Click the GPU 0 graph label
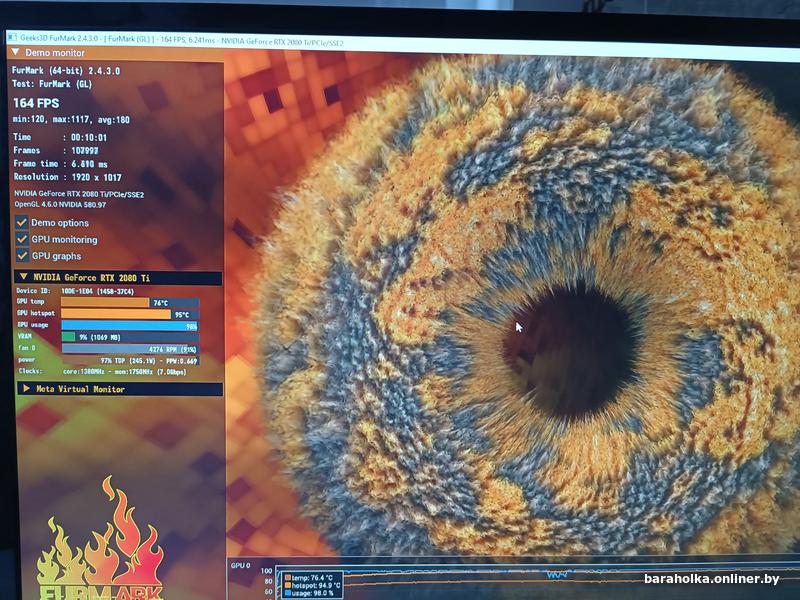 [x=240, y=565]
